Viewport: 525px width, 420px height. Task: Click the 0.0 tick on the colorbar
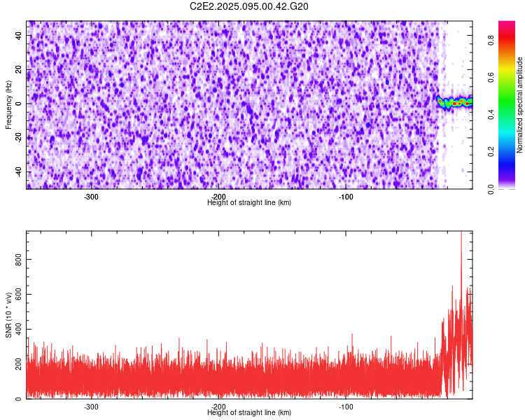click(491, 189)
